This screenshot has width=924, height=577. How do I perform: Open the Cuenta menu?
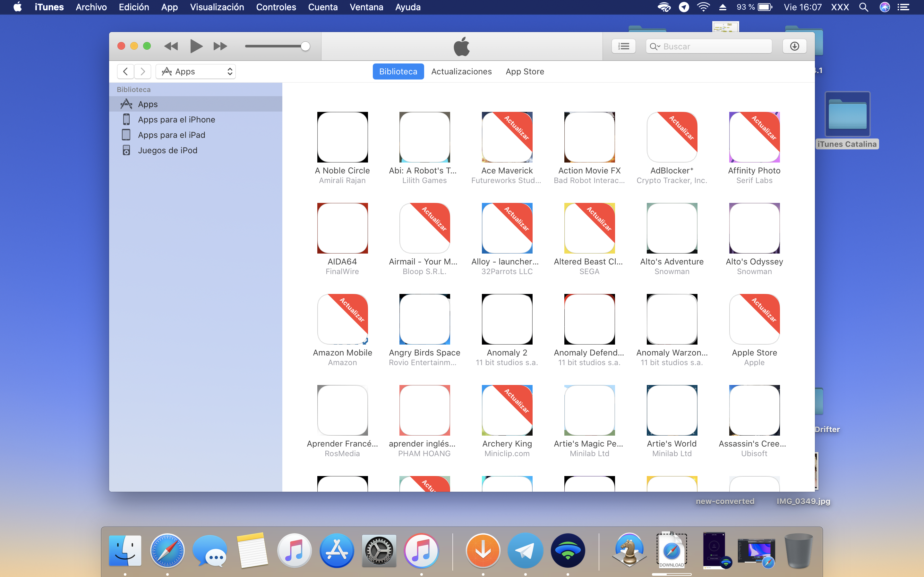coord(323,7)
